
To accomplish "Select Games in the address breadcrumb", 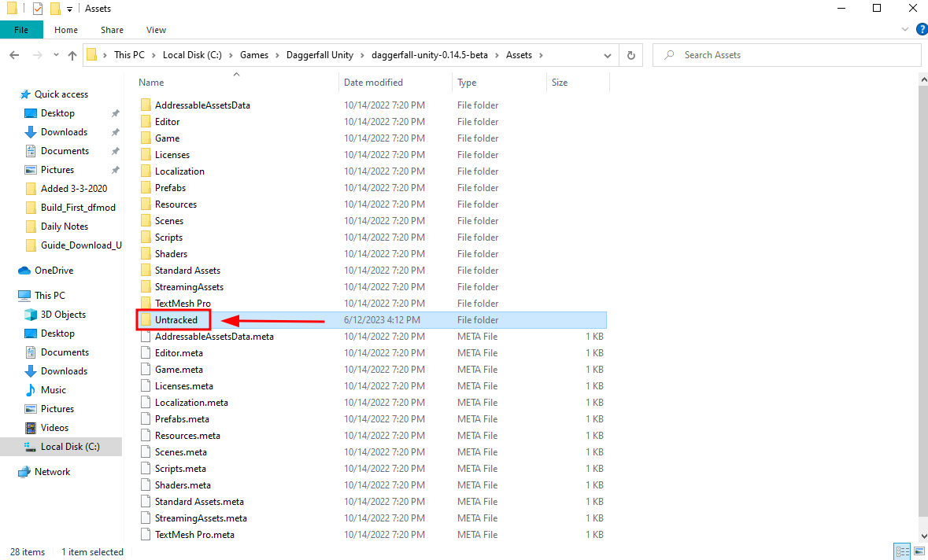I will click(x=254, y=55).
